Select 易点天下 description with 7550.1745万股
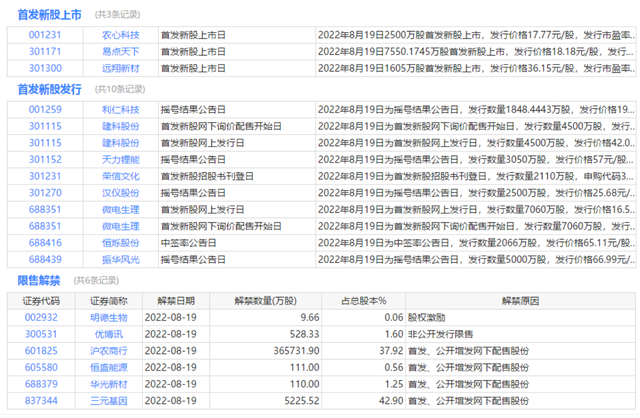This screenshot has height=418, width=640. point(476,52)
